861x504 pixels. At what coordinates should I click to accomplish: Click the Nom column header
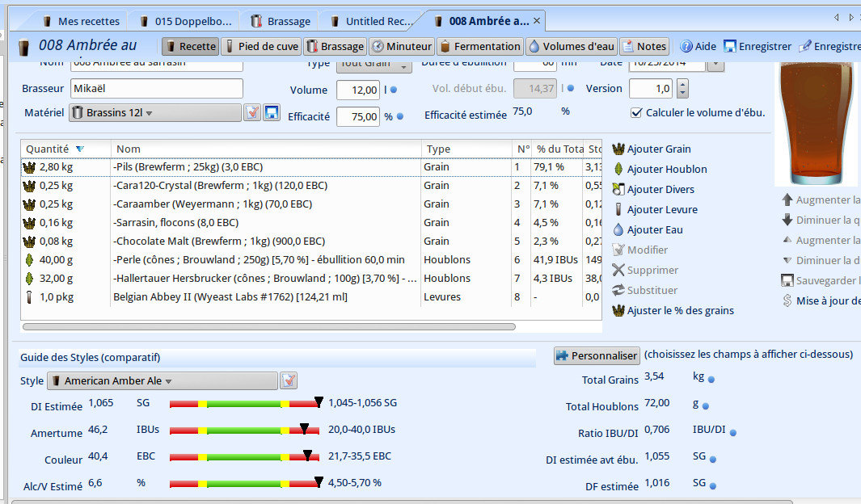click(266, 149)
